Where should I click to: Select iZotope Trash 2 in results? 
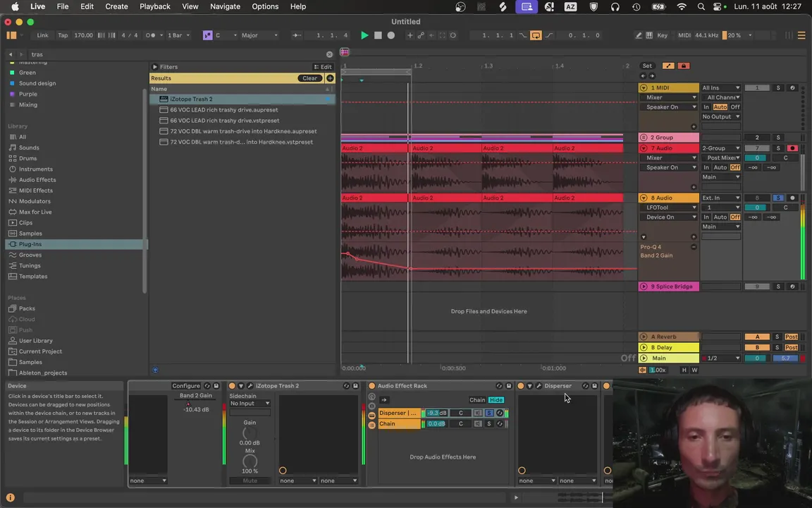tap(242, 99)
